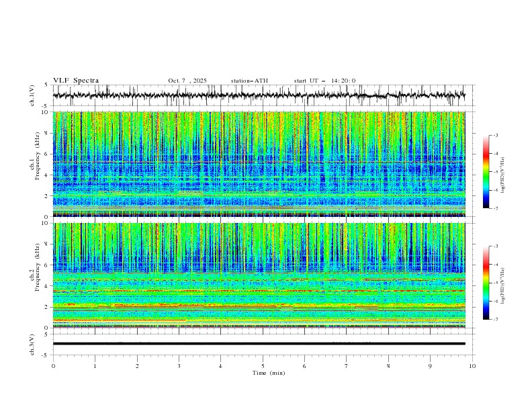Click inside the ch.2 spectrogram plot
The height and width of the screenshot is (411, 532).
(x=262, y=275)
